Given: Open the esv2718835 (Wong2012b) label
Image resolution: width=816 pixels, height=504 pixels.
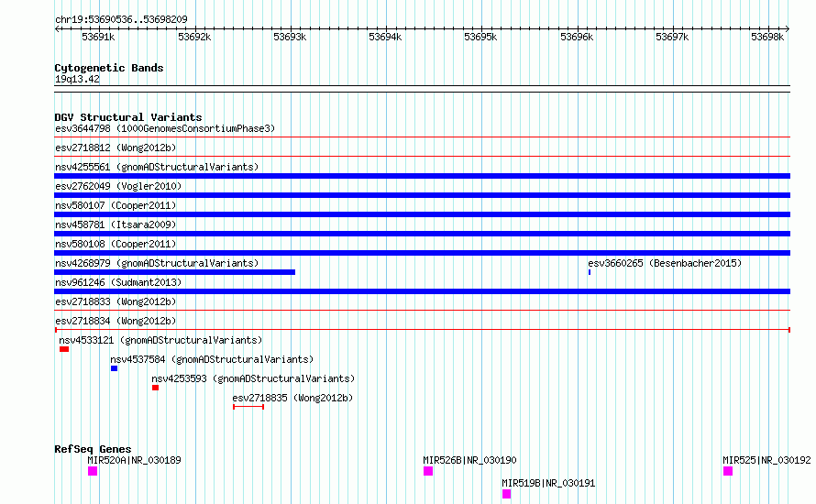Looking at the screenshot, I should click(x=292, y=398).
